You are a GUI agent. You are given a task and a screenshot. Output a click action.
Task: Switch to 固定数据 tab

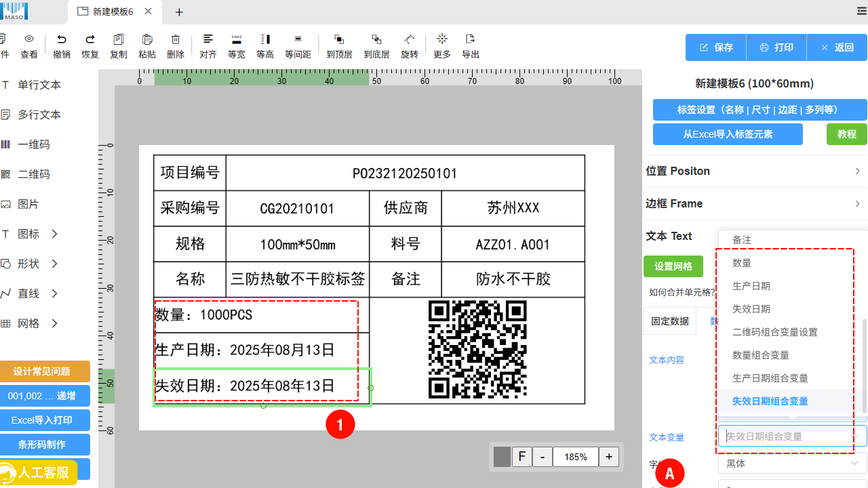coord(670,321)
